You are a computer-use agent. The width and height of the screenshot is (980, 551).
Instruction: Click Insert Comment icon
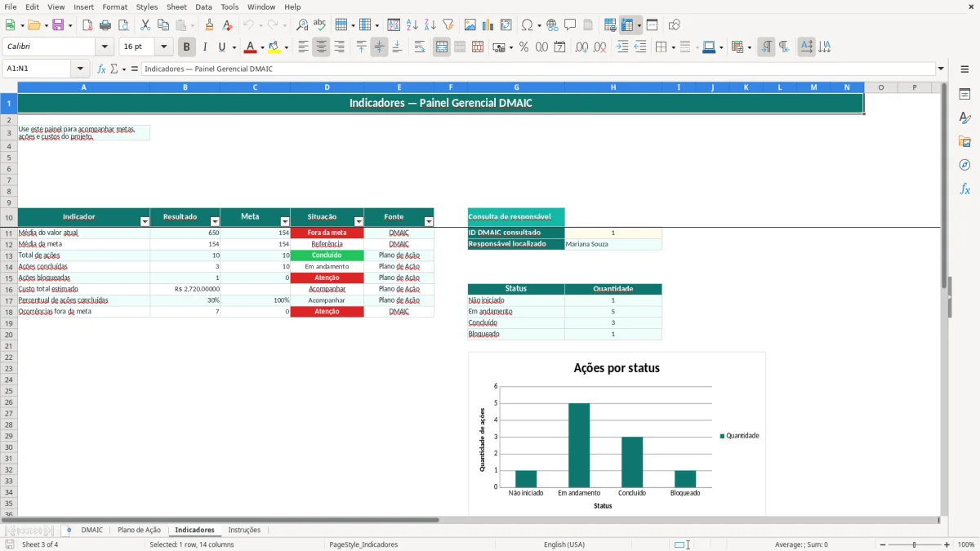tap(570, 25)
